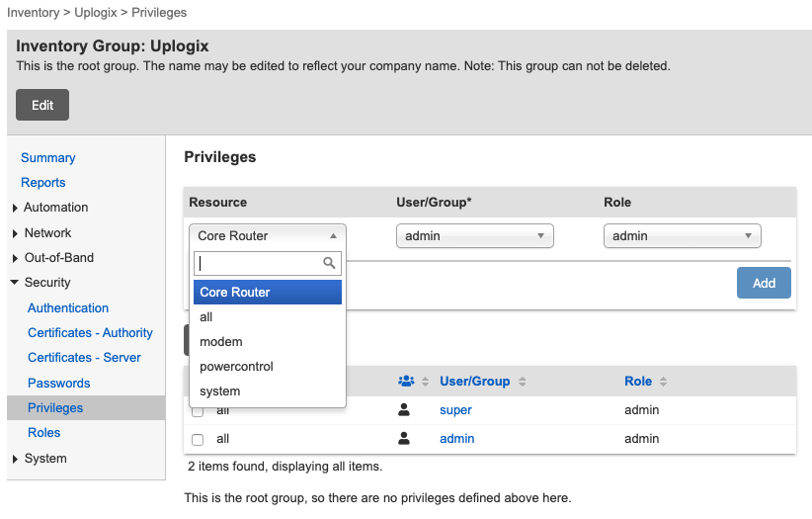Click the search magnifier icon in dropdown

(x=330, y=263)
